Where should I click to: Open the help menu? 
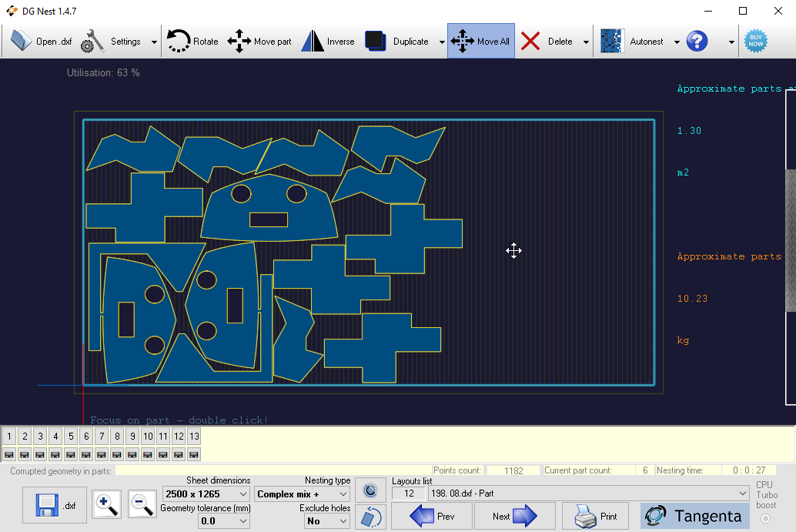(x=697, y=41)
